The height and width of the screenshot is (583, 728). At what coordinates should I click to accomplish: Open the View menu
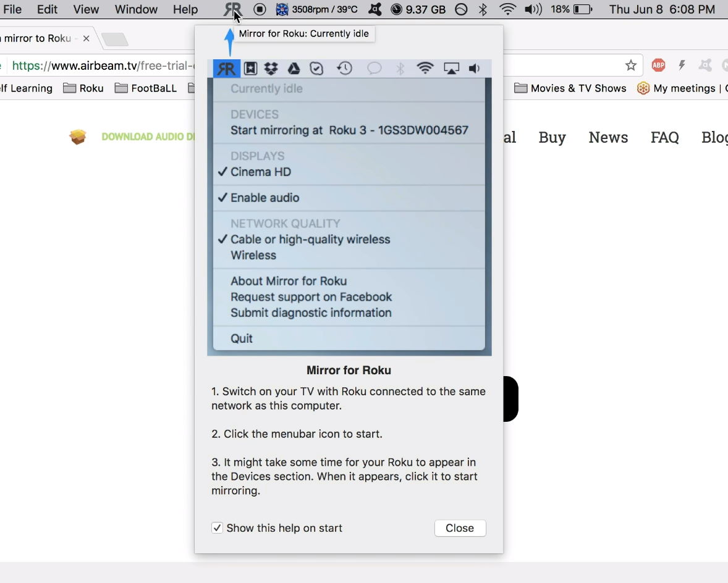(86, 9)
